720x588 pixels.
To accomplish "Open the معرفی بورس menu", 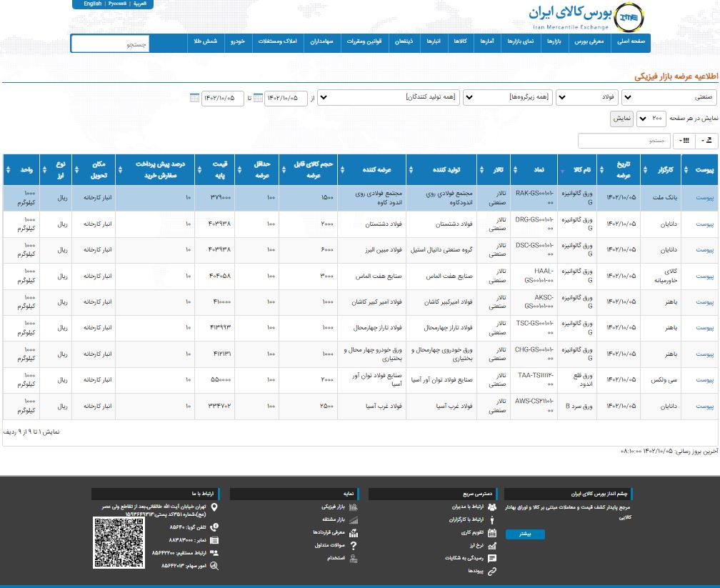I will 589,42.
